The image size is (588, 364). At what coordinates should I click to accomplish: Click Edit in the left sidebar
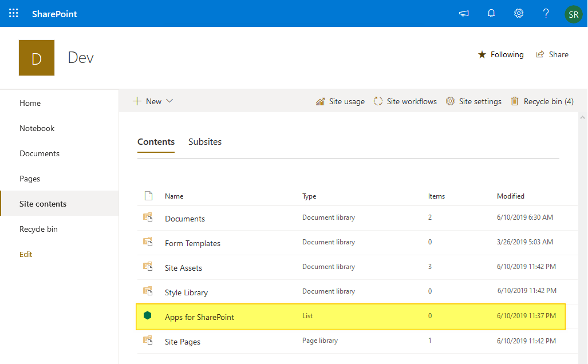pyautogui.click(x=26, y=254)
